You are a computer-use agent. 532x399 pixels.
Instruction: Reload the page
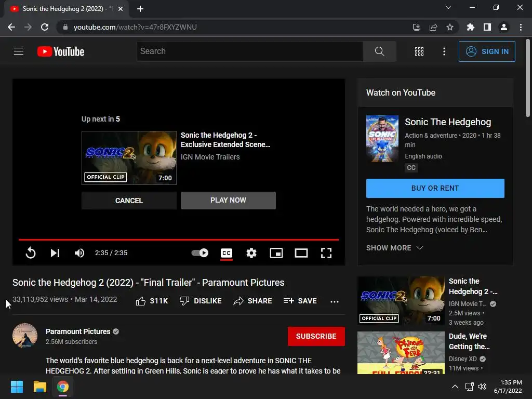(x=45, y=27)
